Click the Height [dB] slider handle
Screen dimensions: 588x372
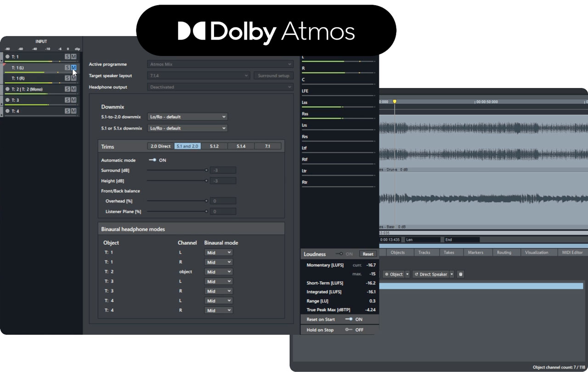(206, 181)
